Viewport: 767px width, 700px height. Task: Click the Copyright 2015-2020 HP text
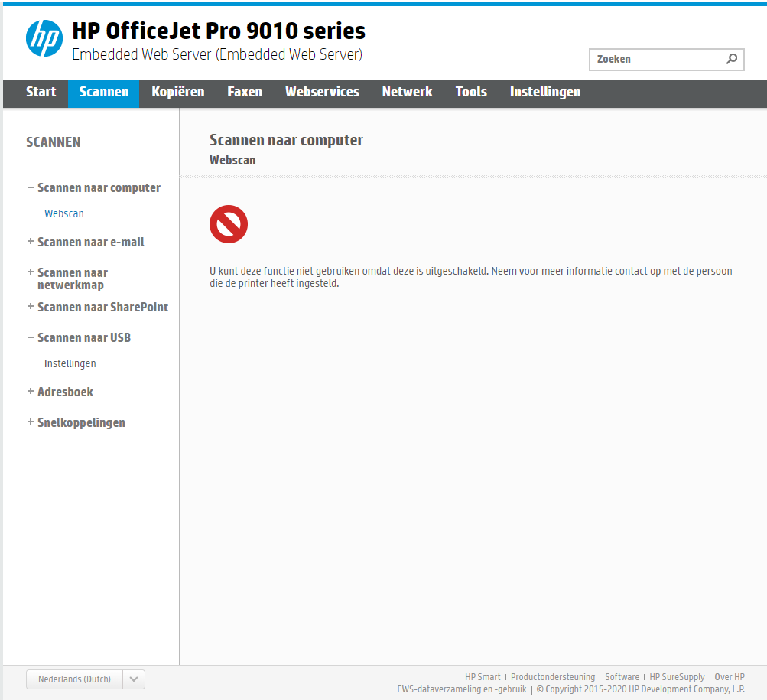click(640, 689)
